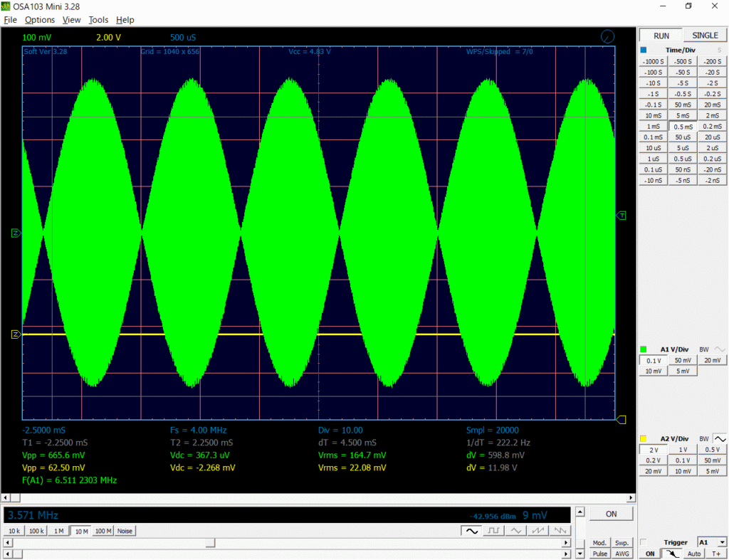
Task: Toggle trigger ON button
Action: click(649, 554)
